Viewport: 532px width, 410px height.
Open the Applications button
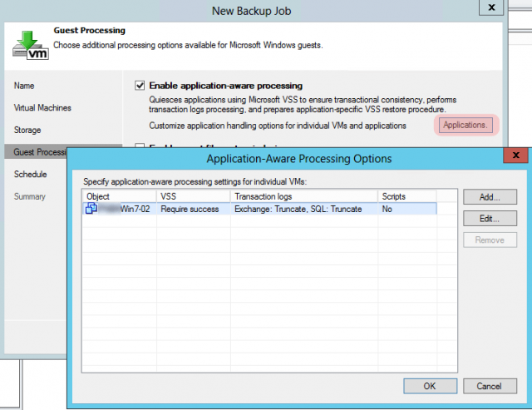point(465,125)
